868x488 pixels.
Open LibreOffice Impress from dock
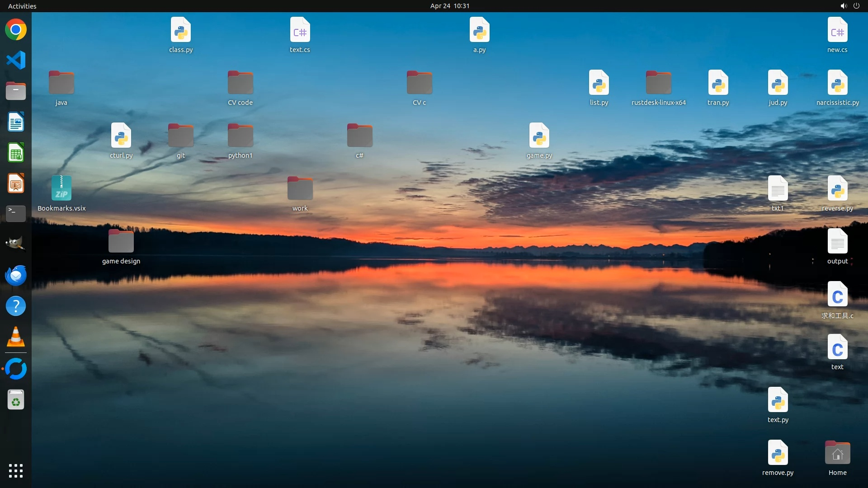(x=16, y=183)
